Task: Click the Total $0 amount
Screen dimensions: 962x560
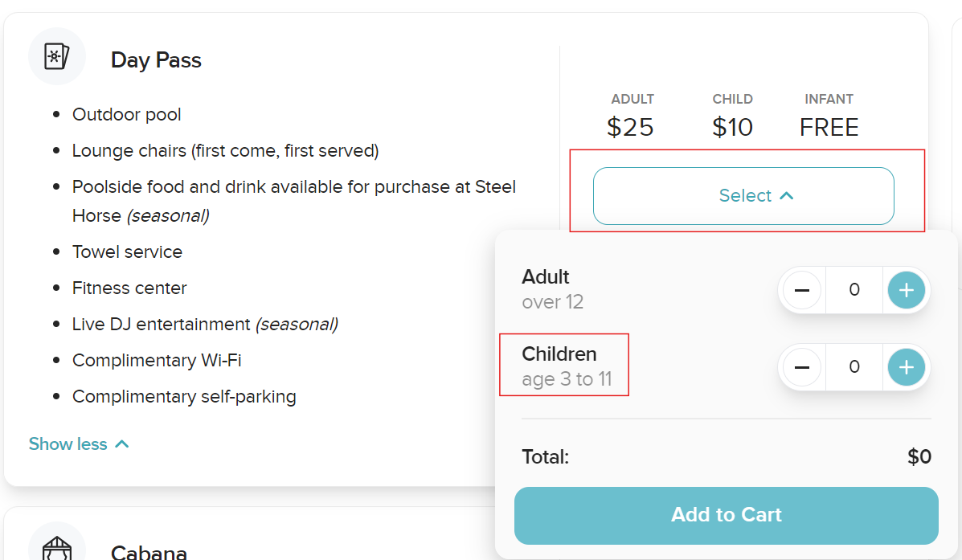Action: 919,457
